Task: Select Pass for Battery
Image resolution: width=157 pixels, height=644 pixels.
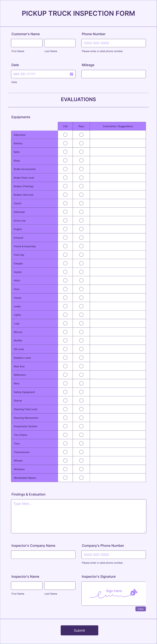Action: (x=81, y=143)
